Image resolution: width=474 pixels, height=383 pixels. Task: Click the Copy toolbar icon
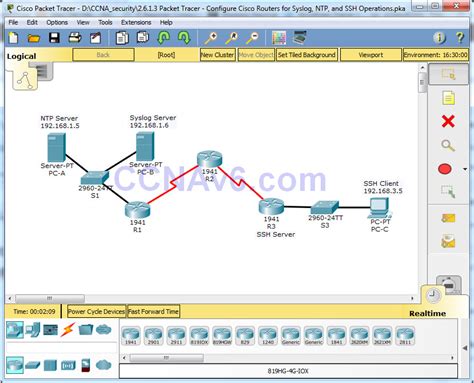pos(122,38)
